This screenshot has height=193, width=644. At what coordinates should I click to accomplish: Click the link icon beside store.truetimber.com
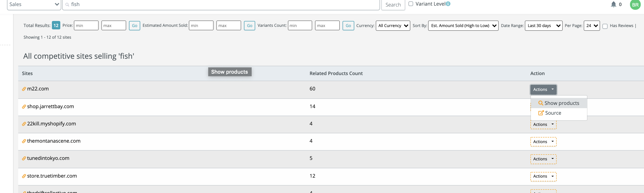pyautogui.click(x=24, y=176)
